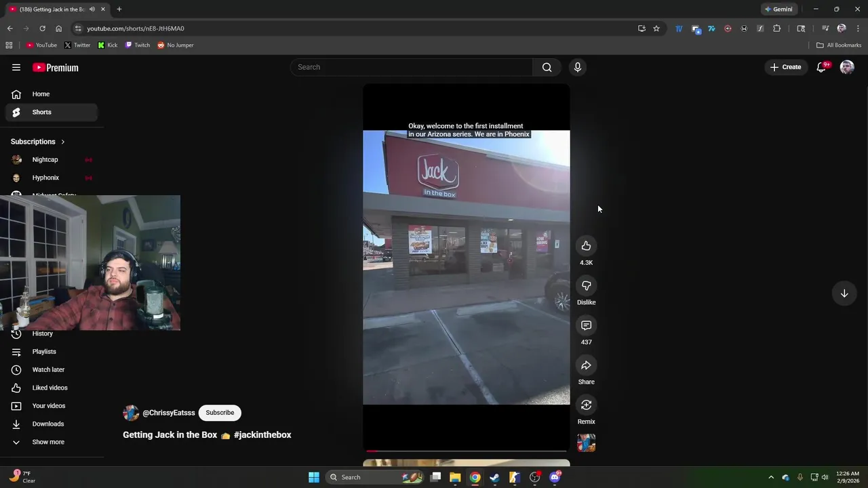
Task: Open a new browser tab
Action: [x=119, y=9]
